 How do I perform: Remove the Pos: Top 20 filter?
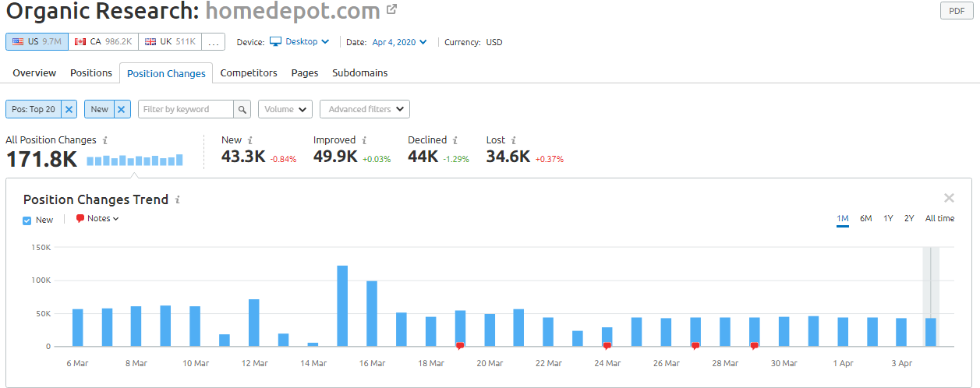(x=69, y=109)
